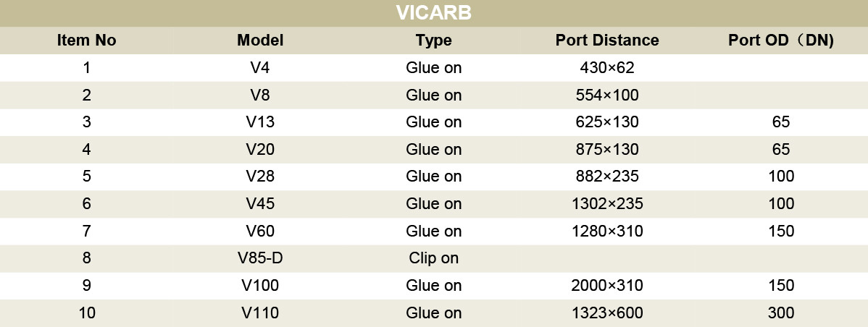Screen dimensions: 868x327
Task: Click the V13 model cell
Action: [260, 122]
